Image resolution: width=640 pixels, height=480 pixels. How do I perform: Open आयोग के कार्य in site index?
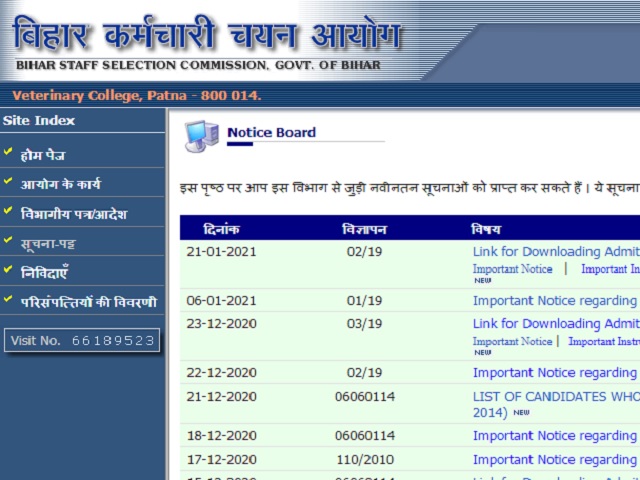pyautogui.click(x=60, y=184)
